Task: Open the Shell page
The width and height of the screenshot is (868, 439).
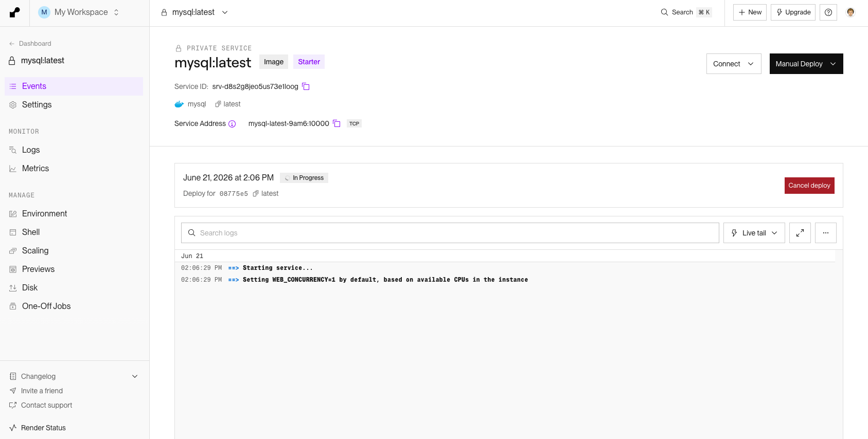Action: [74, 232]
